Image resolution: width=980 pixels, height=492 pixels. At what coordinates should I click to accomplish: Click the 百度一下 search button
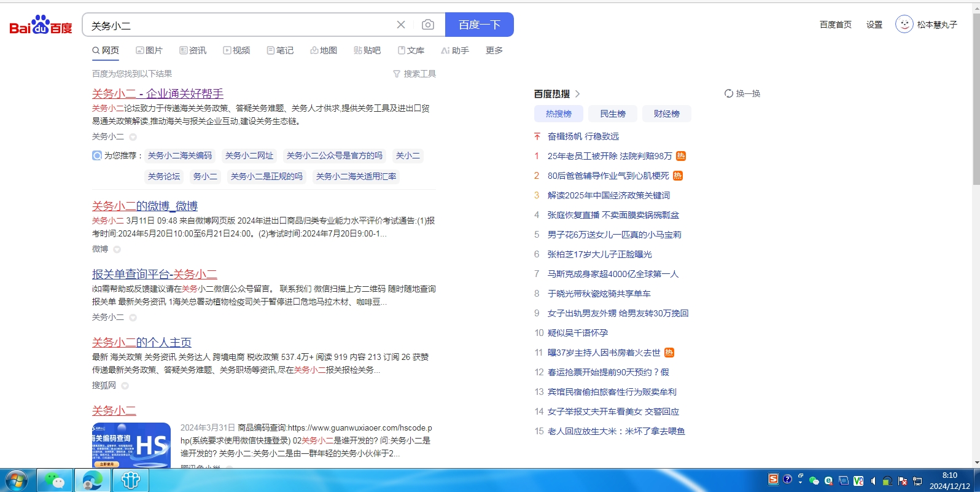[480, 25]
